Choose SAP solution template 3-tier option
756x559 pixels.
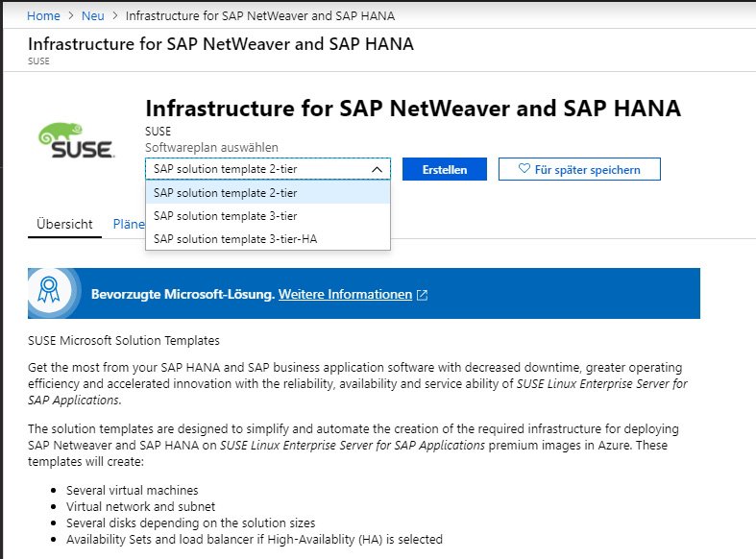click(225, 215)
